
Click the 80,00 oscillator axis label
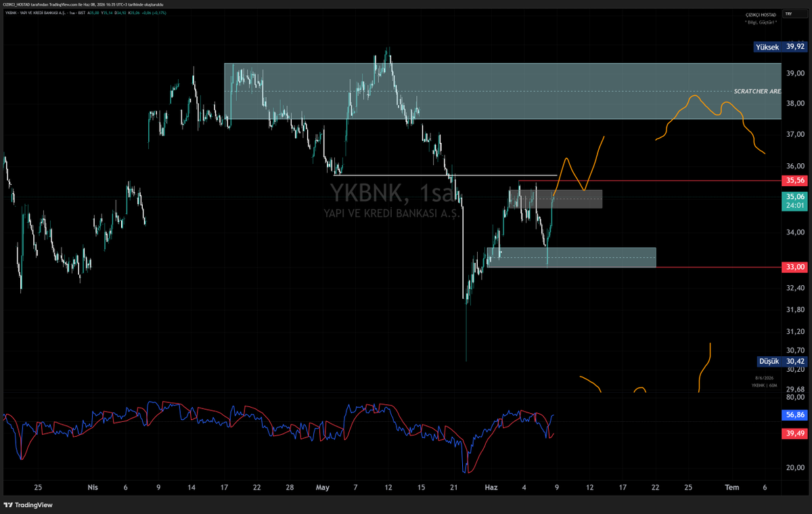(x=794, y=397)
